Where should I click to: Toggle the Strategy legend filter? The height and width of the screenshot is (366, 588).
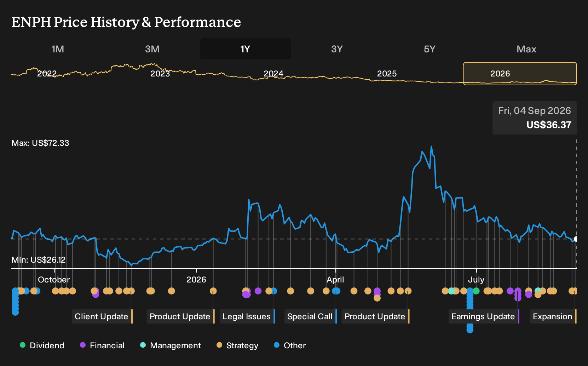(237, 345)
